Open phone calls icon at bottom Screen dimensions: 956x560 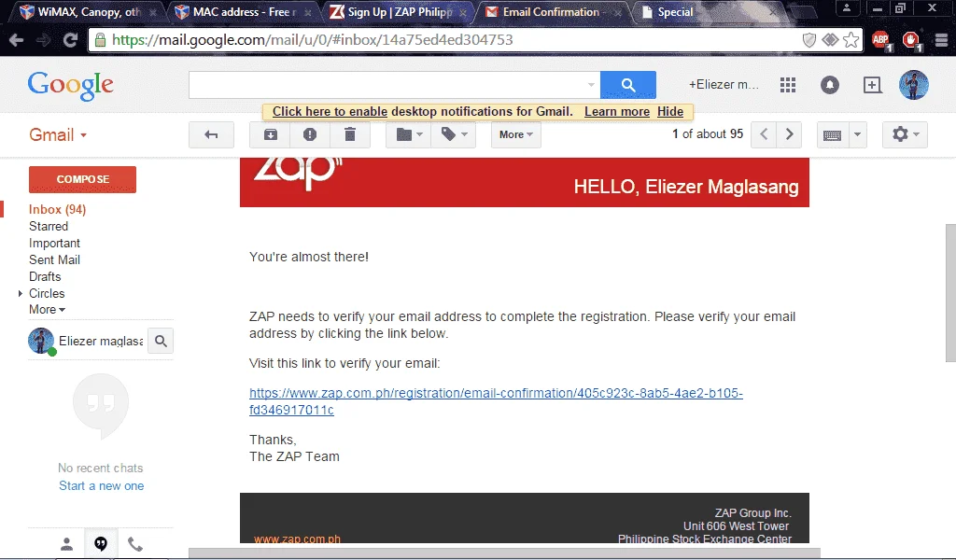134,543
